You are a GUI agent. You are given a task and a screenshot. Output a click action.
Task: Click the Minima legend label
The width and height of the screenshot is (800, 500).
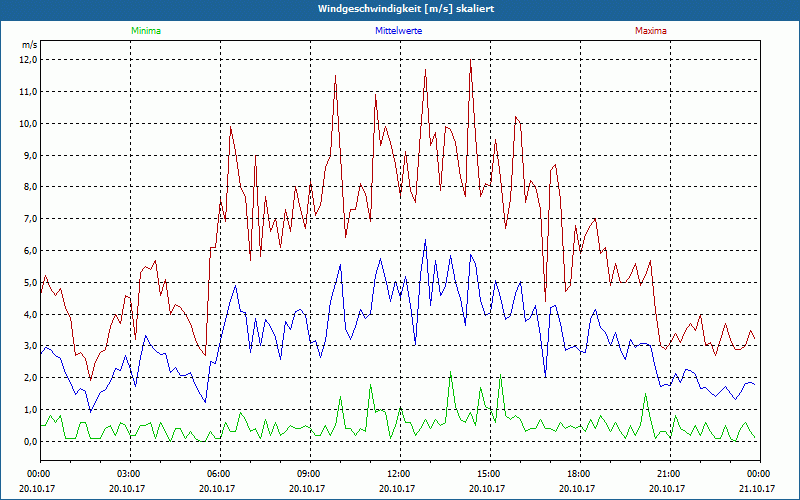146,31
